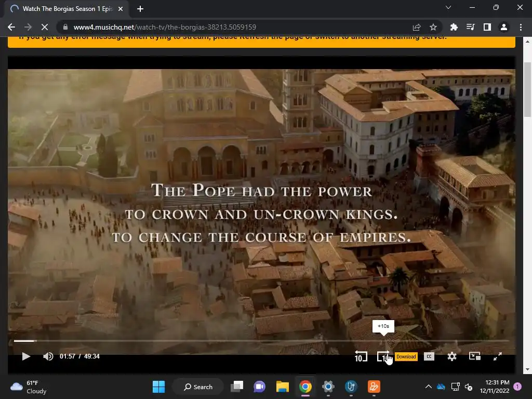
Task: Open taskbar Search box
Action: pos(198,387)
